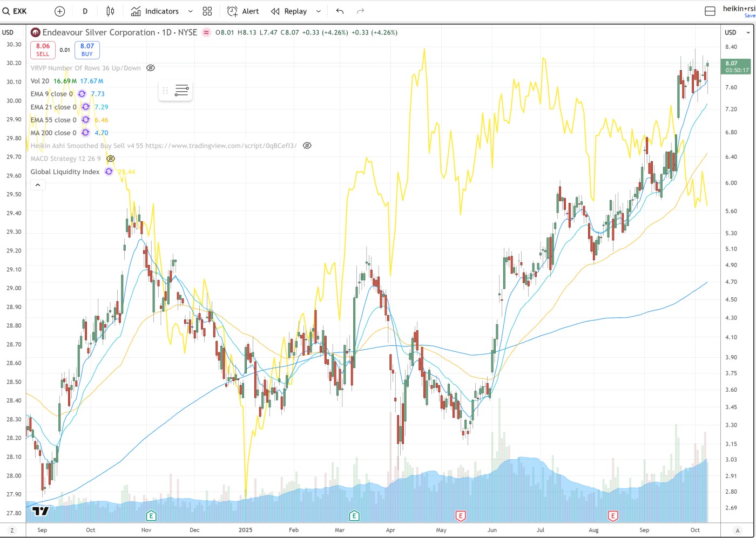Show the hidden VRVP indicator
This screenshot has width=756, height=538.
coord(151,68)
